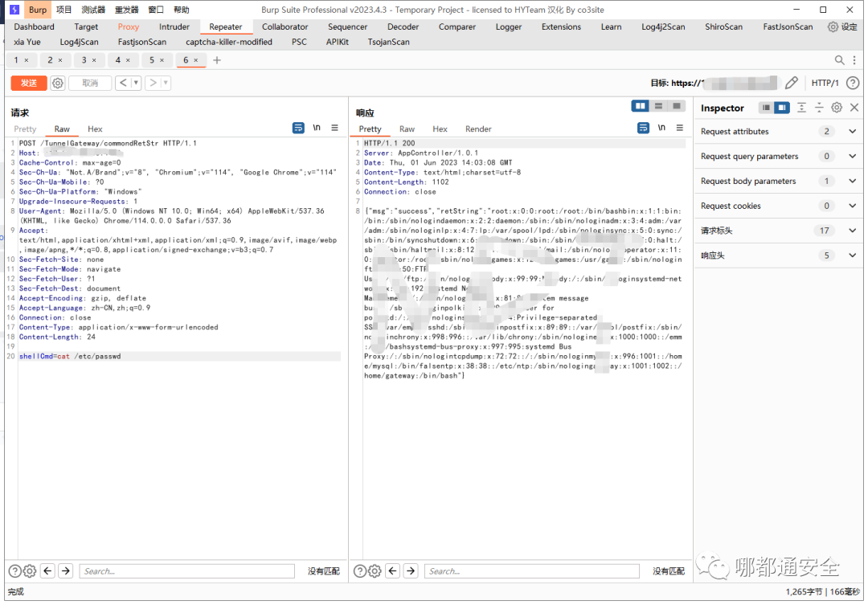The image size is (868, 605).
Task: Click the orange 发送 send button
Action: (29, 83)
